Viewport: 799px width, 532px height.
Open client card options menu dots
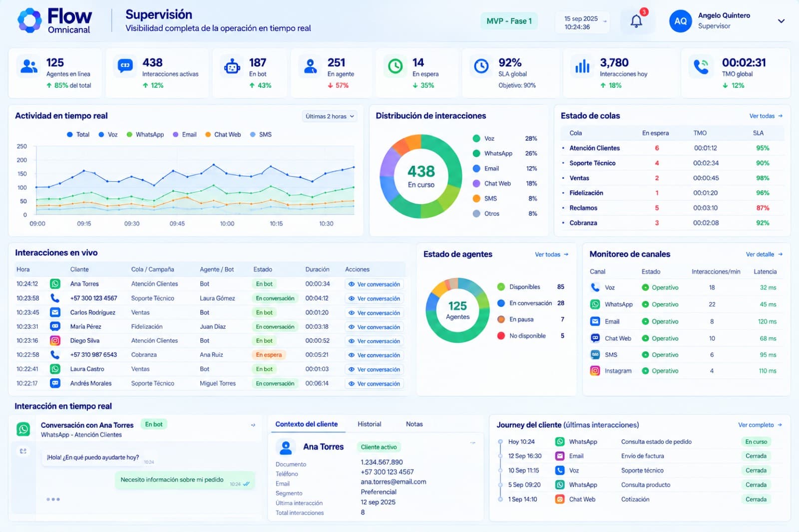pyautogui.click(x=472, y=443)
